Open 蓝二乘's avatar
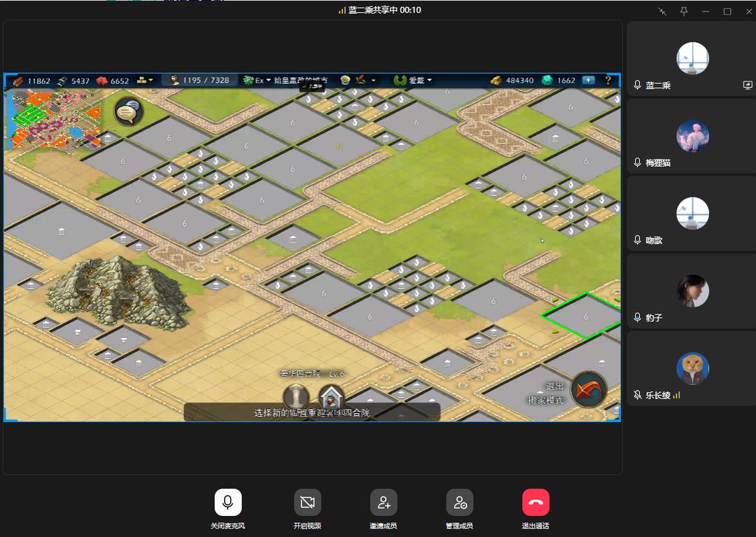The image size is (756, 537). 692,58
